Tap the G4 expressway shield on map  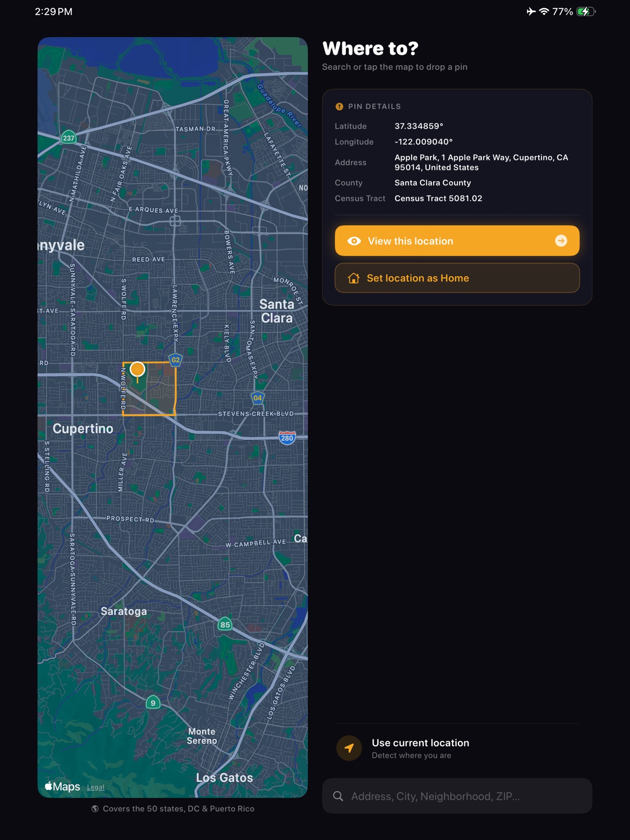coord(257,398)
